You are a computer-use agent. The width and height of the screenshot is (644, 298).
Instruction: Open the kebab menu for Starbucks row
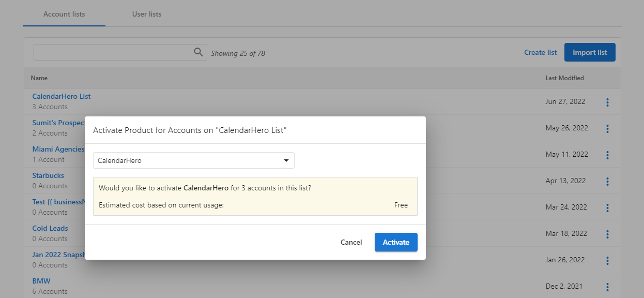click(607, 182)
